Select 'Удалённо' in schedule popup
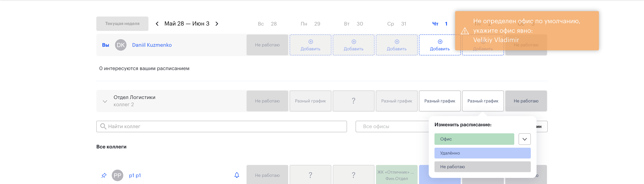This screenshot has width=644, height=184. click(x=482, y=153)
